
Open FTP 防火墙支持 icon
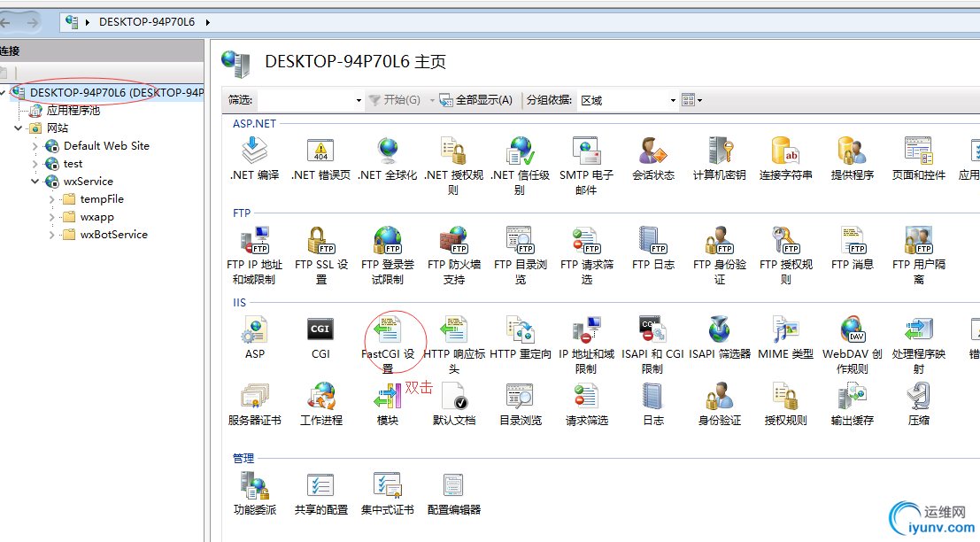point(454,240)
